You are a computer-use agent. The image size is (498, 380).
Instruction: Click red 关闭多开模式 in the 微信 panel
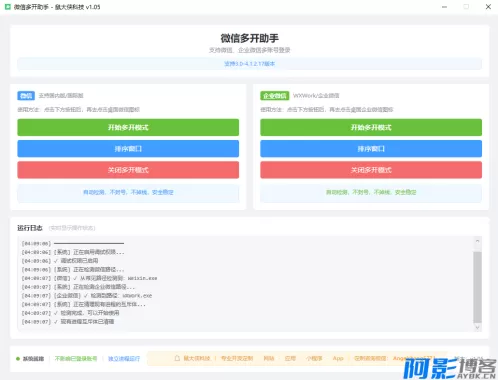click(x=128, y=170)
